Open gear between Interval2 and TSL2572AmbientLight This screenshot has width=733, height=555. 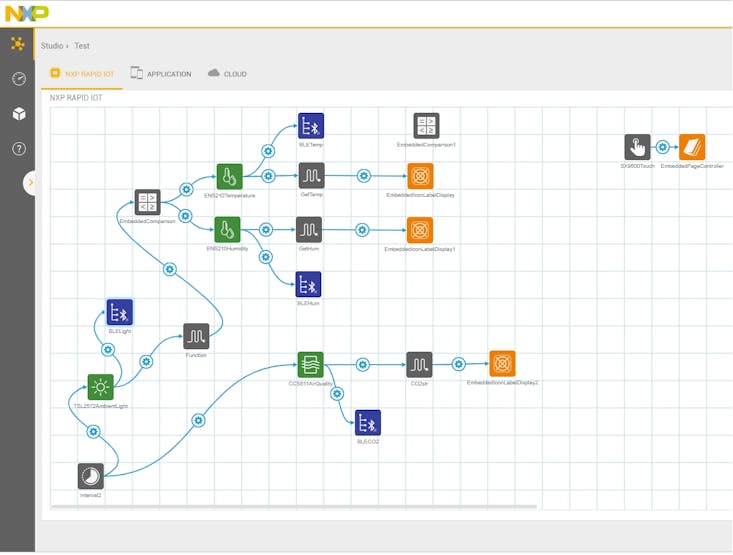93,432
